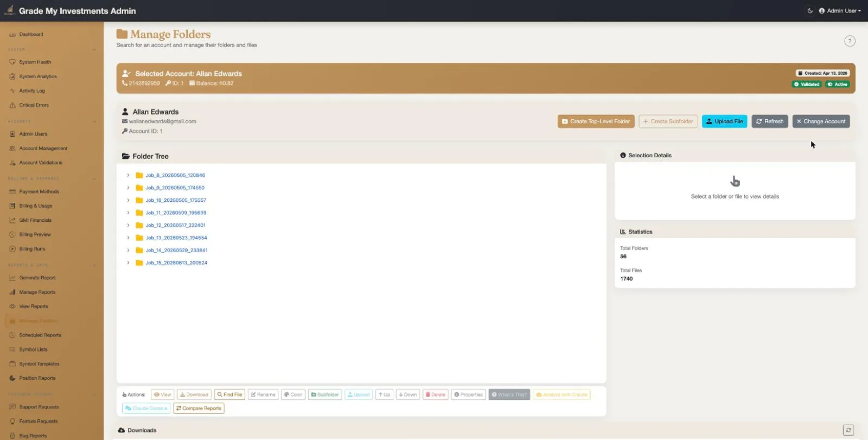
Task: Click the Compare Reports action
Action: click(199, 409)
